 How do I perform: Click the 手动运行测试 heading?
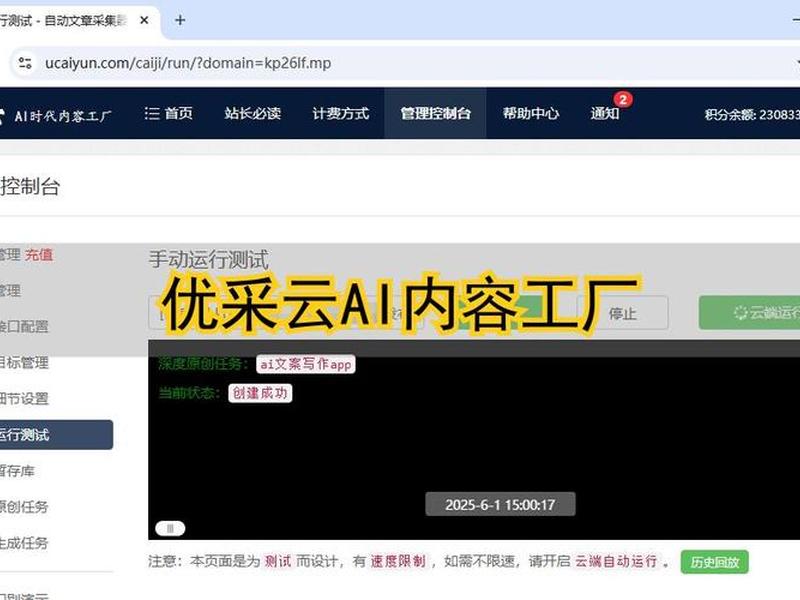209,259
